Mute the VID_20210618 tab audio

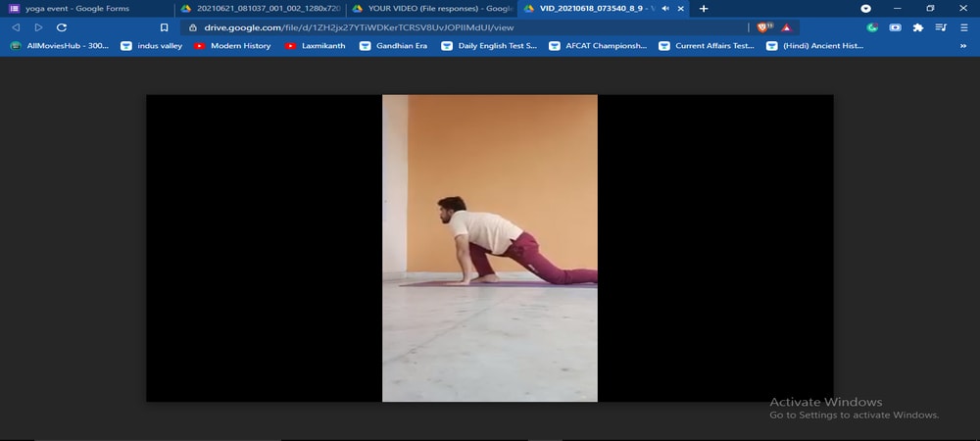(665, 9)
